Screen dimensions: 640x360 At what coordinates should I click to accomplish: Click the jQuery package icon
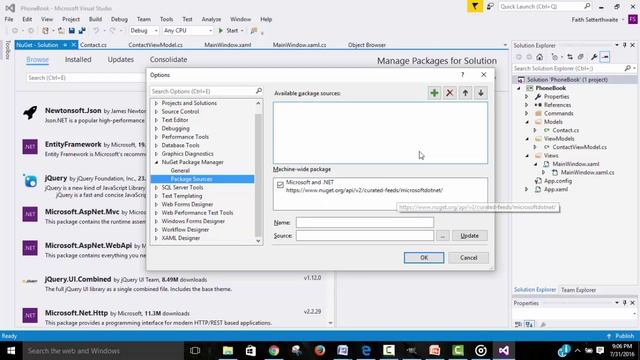[x=30, y=180]
